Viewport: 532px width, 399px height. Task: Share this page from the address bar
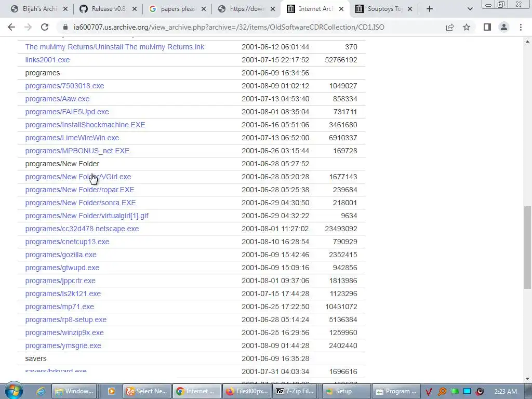pyautogui.click(x=450, y=27)
